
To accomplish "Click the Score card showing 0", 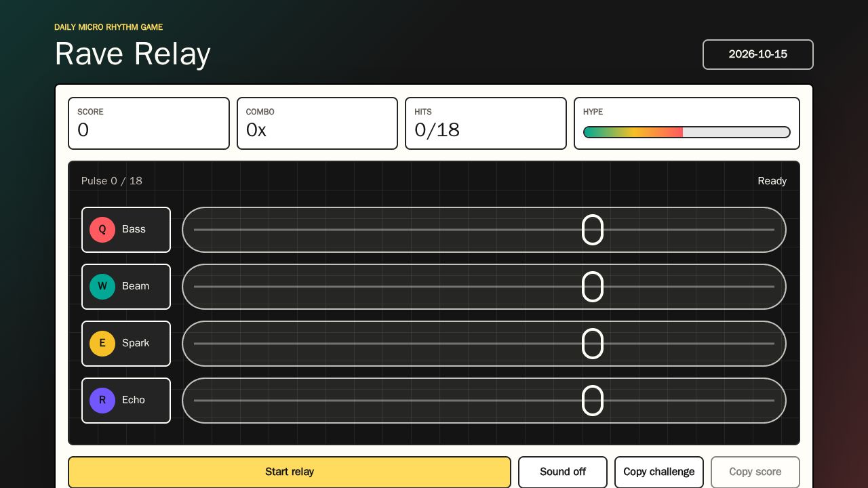I will click(149, 123).
